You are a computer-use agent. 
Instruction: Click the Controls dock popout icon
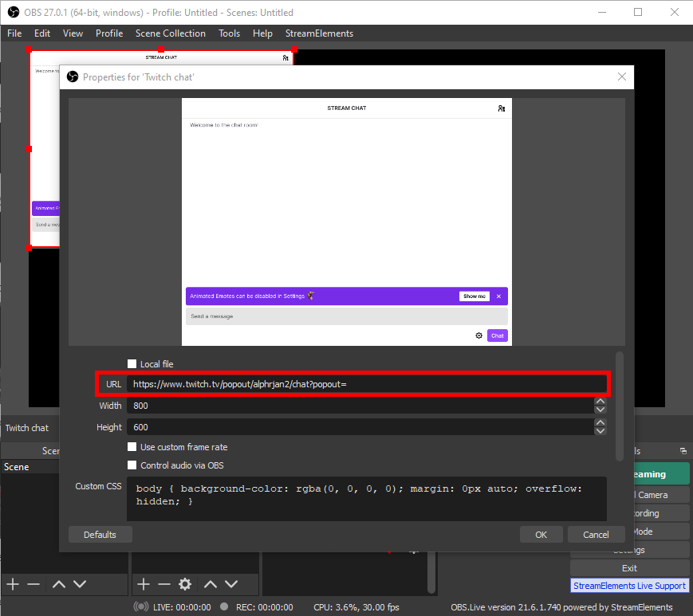click(x=683, y=451)
